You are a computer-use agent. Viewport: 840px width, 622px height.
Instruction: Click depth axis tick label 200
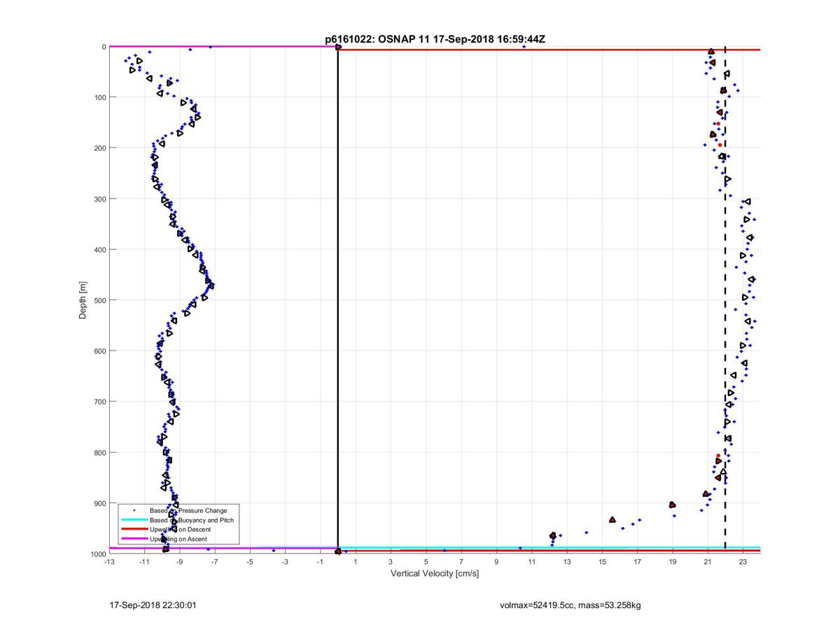tap(99, 148)
